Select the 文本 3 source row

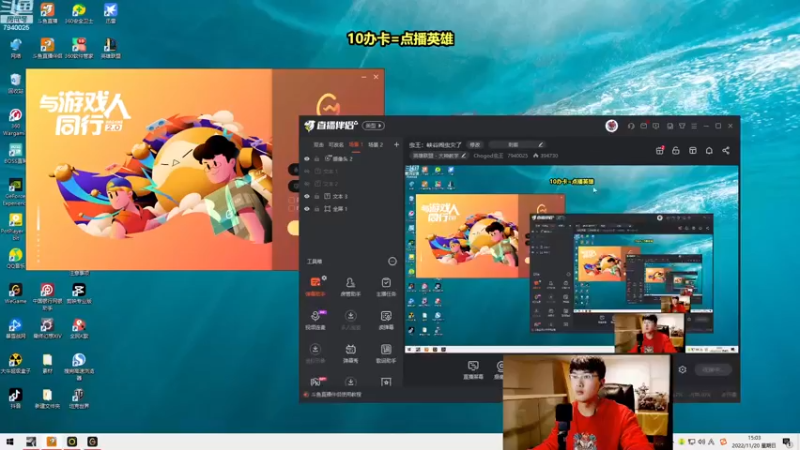coord(351,196)
